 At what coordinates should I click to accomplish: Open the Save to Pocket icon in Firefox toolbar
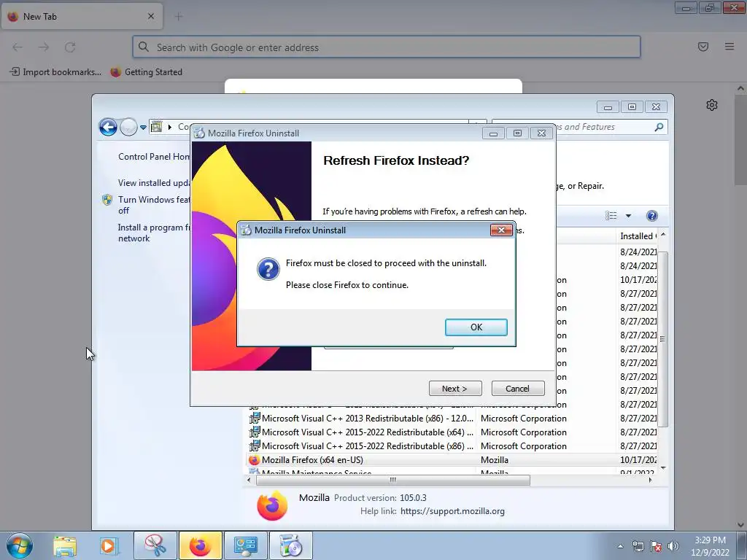coord(703,47)
